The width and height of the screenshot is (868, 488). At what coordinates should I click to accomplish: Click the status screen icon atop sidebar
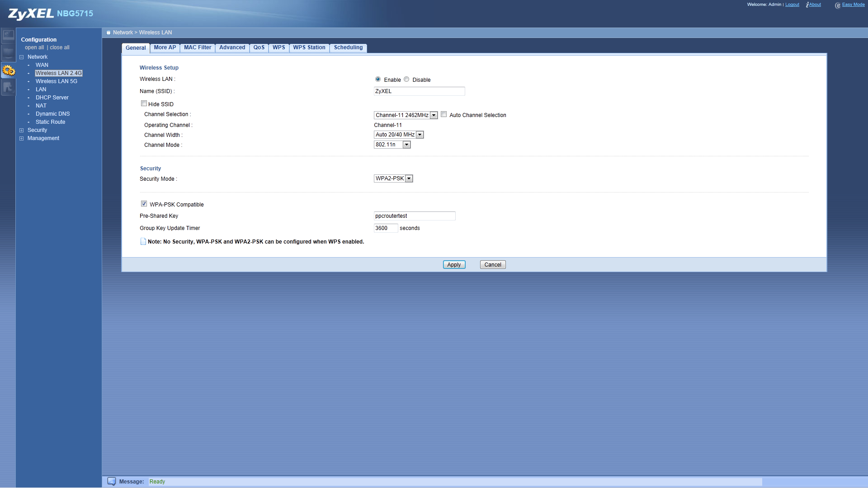(8, 35)
